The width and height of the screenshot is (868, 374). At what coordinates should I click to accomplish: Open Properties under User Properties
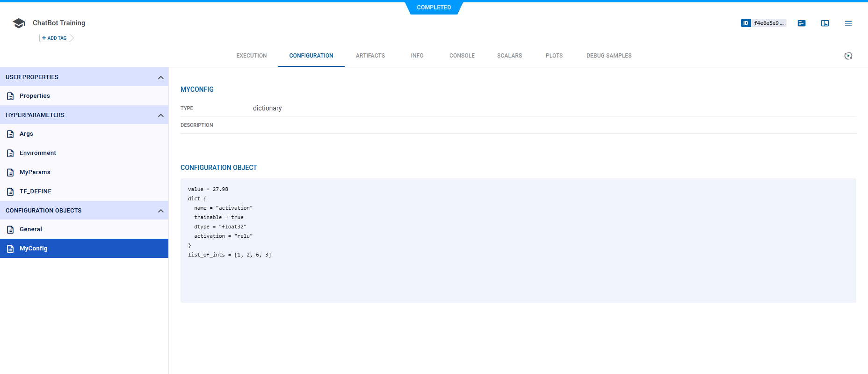[x=35, y=96]
